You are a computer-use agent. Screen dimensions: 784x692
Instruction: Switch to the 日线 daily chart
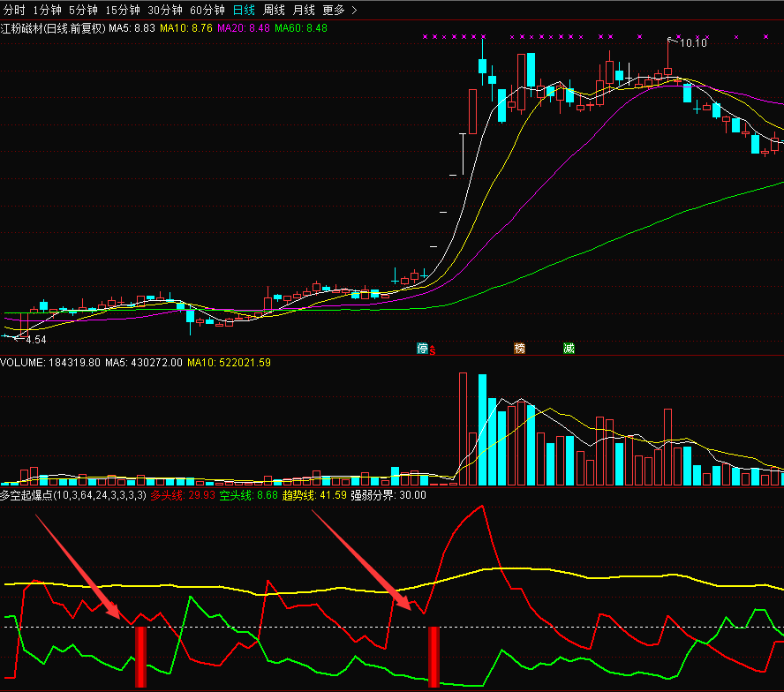coord(244,10)
